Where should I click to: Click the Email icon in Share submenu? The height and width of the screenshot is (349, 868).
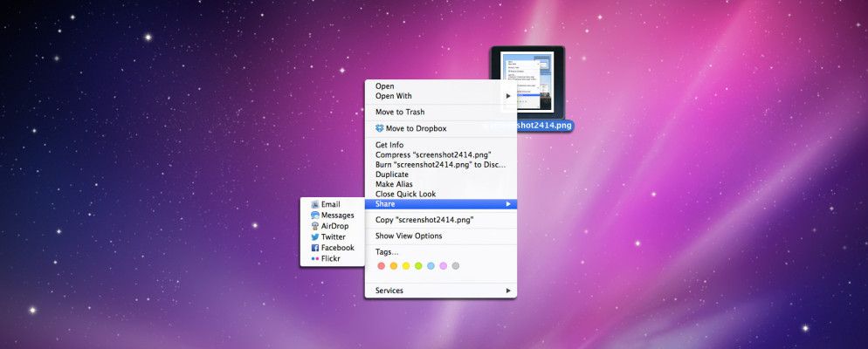(315, 204)
